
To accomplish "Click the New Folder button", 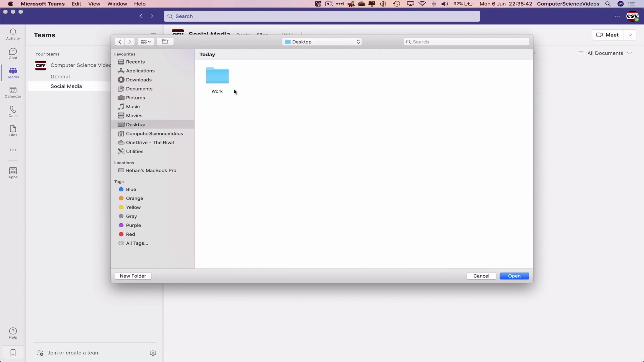I will (x=133, y=276).
